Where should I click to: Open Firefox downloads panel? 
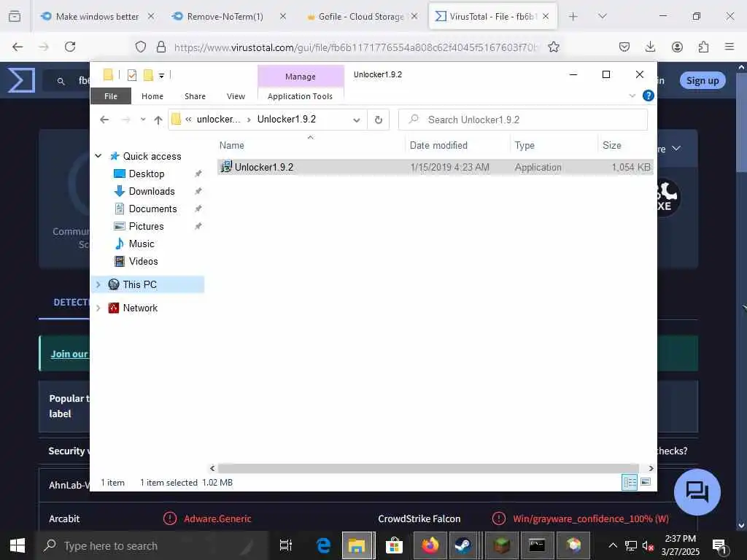pyautogui.click(x=650, y=47)
